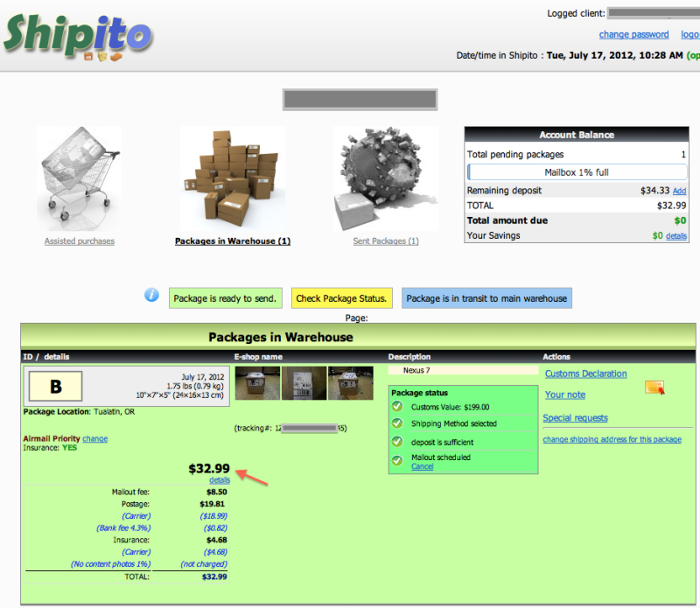
Task: Click the package ID box labeled B
Action: pyautogui.click(x=55, y=386)
